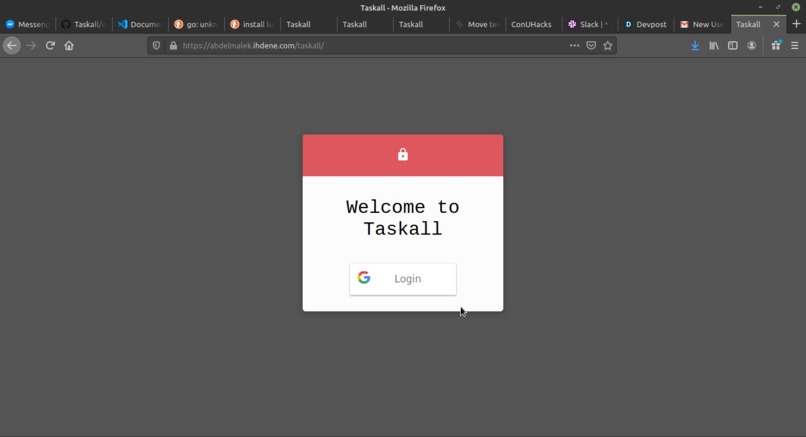806x437 pixels.
Task: Bookmark this page with the star
Action: click(608, 45)
